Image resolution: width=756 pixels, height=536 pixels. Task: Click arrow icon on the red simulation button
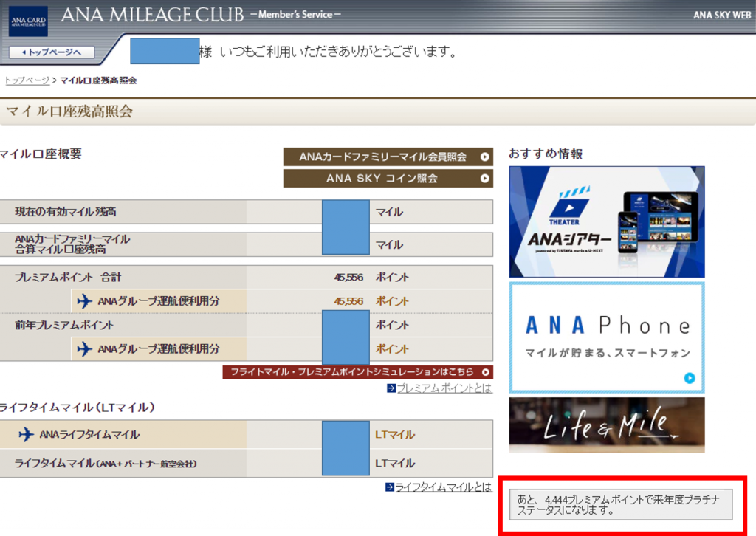pyautogui.click(x=486, y=372)
